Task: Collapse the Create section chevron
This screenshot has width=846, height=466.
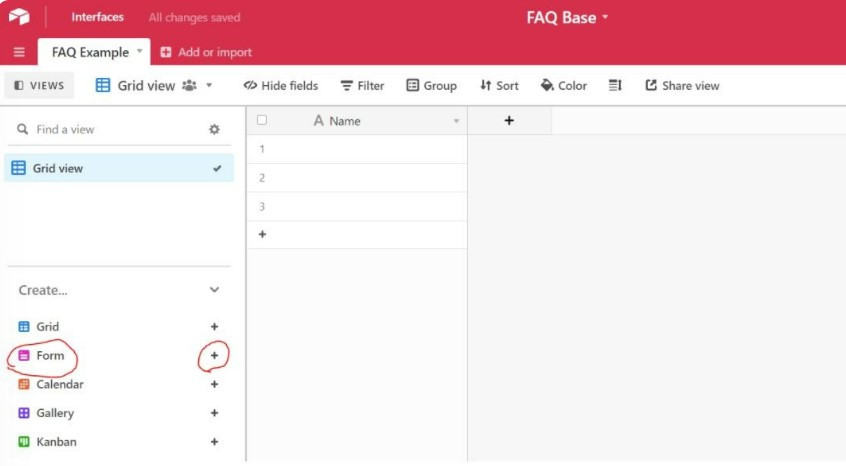Action: [214, 290]
